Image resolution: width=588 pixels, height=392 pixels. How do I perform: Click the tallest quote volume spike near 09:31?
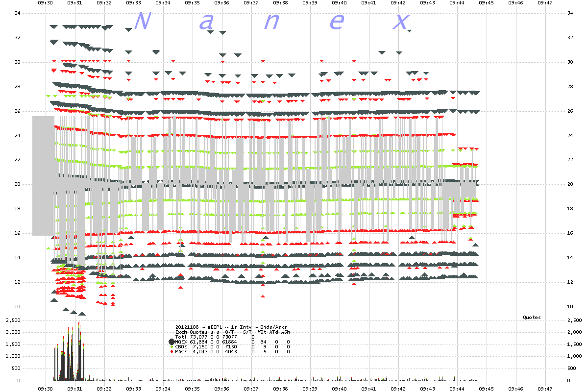(79, 351)
